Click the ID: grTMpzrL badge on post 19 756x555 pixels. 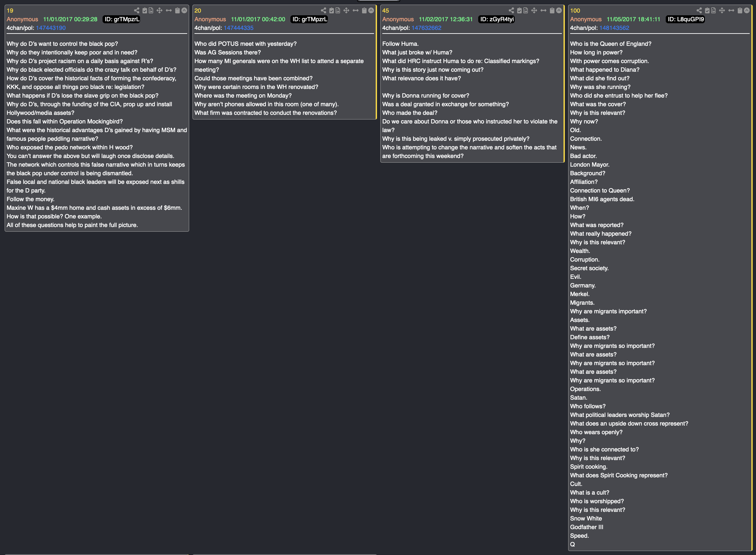pos(121,19)
